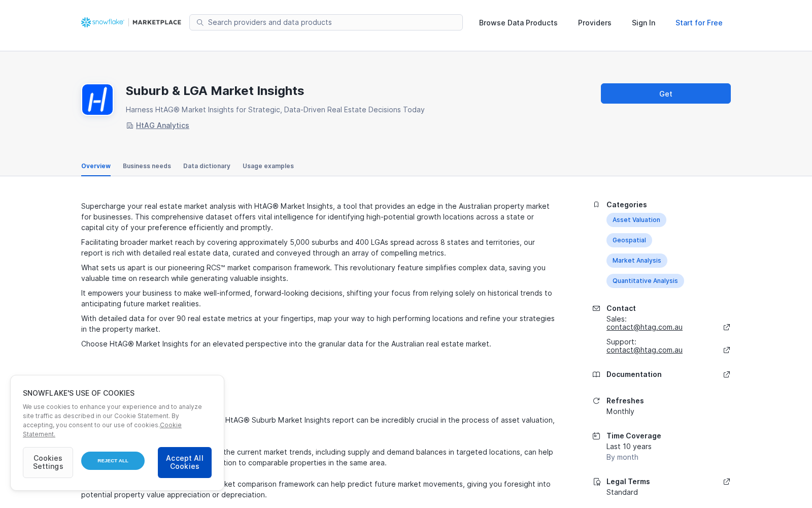
Task: Click the 'Monthly' refresh value
Action: tap(620, 411)
